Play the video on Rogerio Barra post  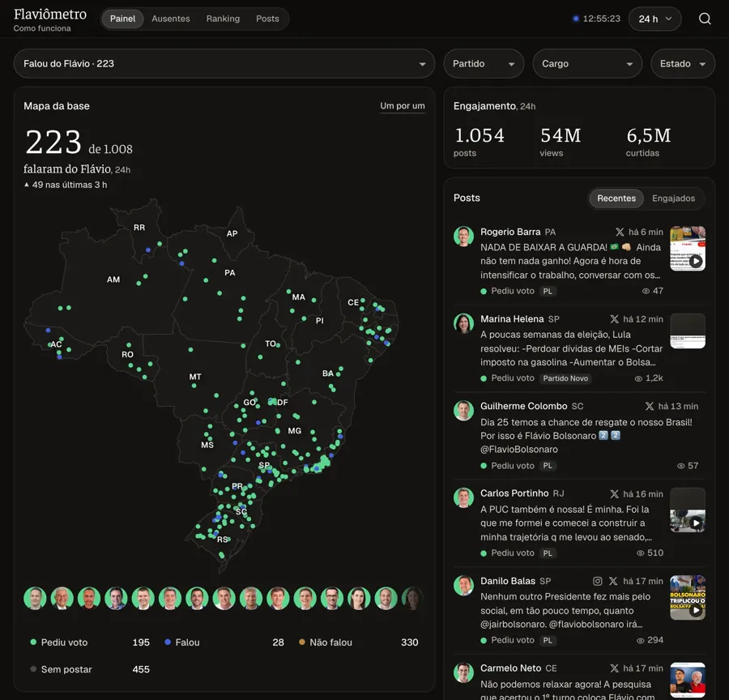tap(696, 261)
